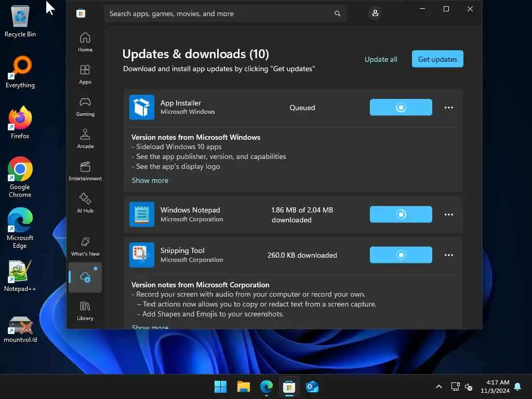This screenshot has height=399, width=532.
Task: Open more options for Windows Notepad
Action: [448, 215]
